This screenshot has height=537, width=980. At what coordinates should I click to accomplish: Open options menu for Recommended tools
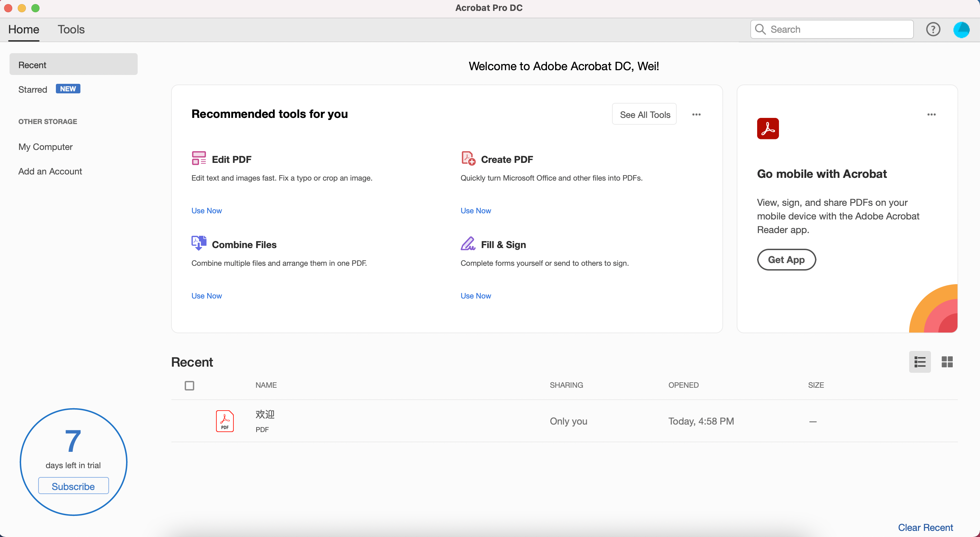(696, 114)
